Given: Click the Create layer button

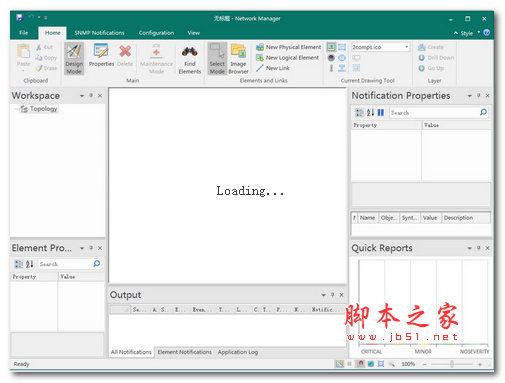Looking at the screenshot, I should (431, 47).
